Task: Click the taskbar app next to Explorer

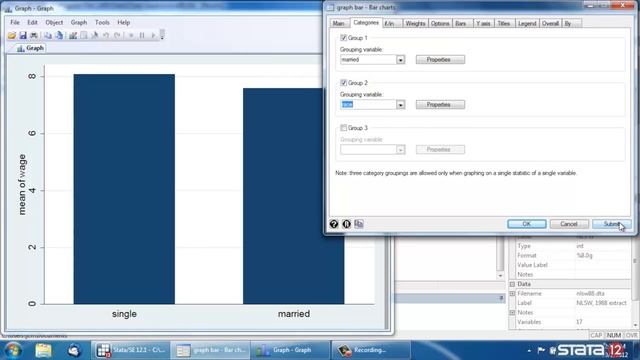Action: pos(74,350)
